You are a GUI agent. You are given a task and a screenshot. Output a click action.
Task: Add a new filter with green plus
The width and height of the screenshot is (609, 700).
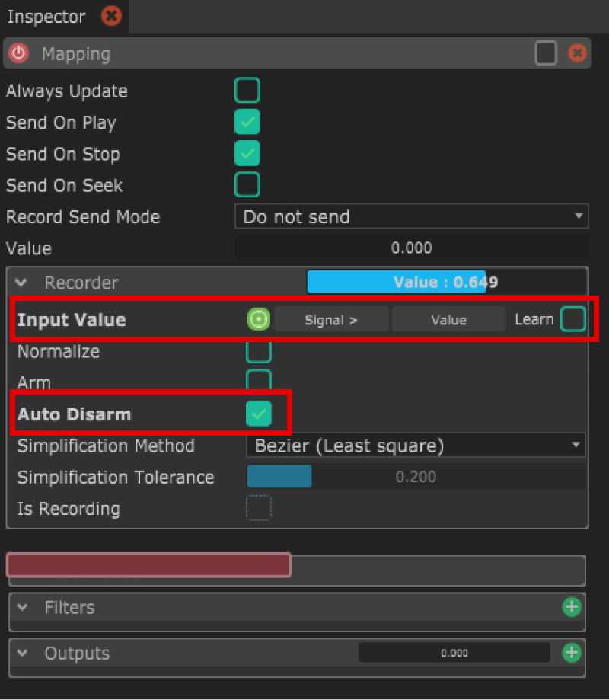pos(571,607)
